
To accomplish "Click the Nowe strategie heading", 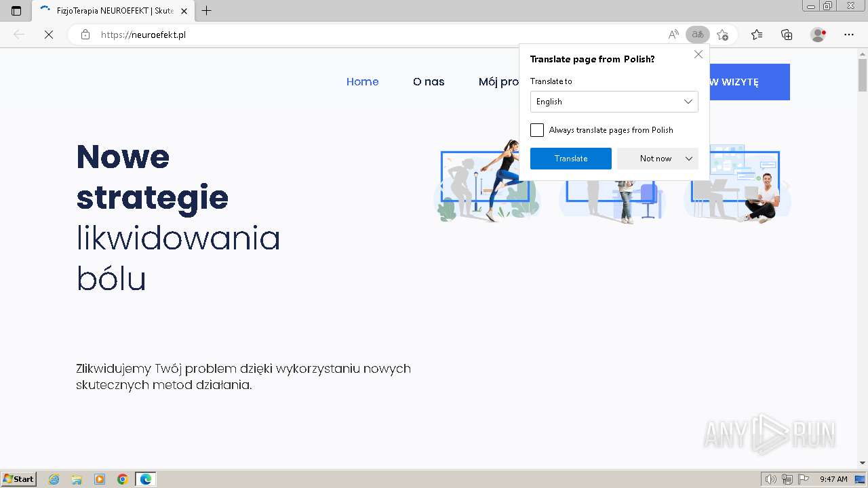I will [153, 177].
